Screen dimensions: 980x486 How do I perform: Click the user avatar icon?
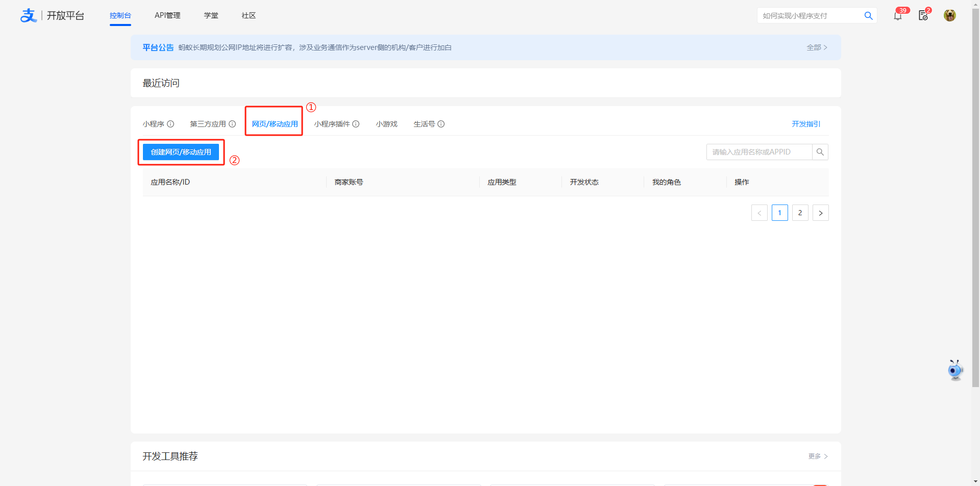click(x=949, y=15)
